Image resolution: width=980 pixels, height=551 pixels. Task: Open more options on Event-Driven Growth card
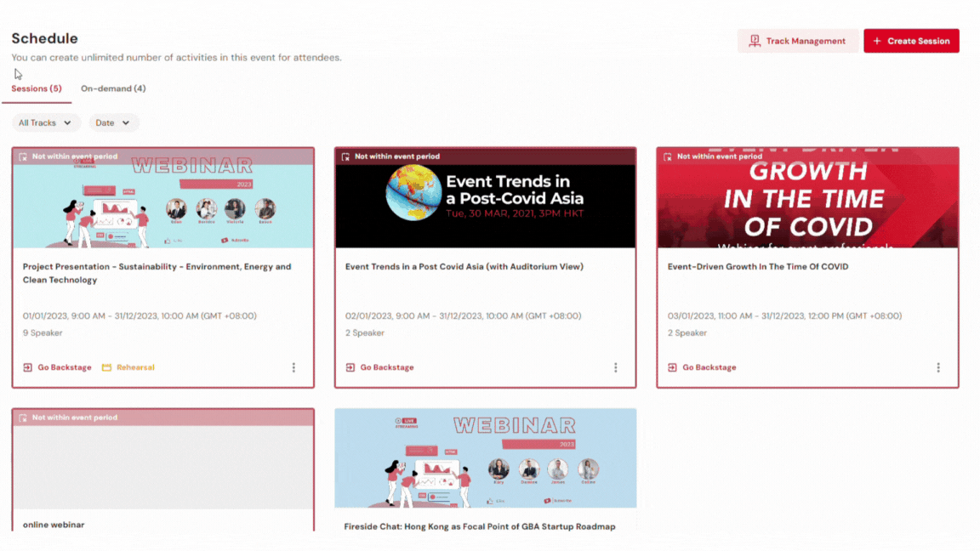coord(938,367)
